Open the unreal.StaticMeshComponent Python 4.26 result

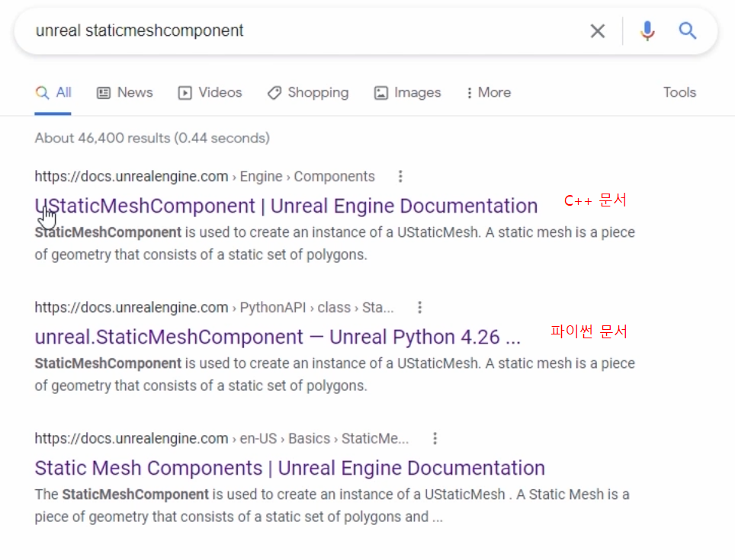pyautogui.click(x=278, y=337)
